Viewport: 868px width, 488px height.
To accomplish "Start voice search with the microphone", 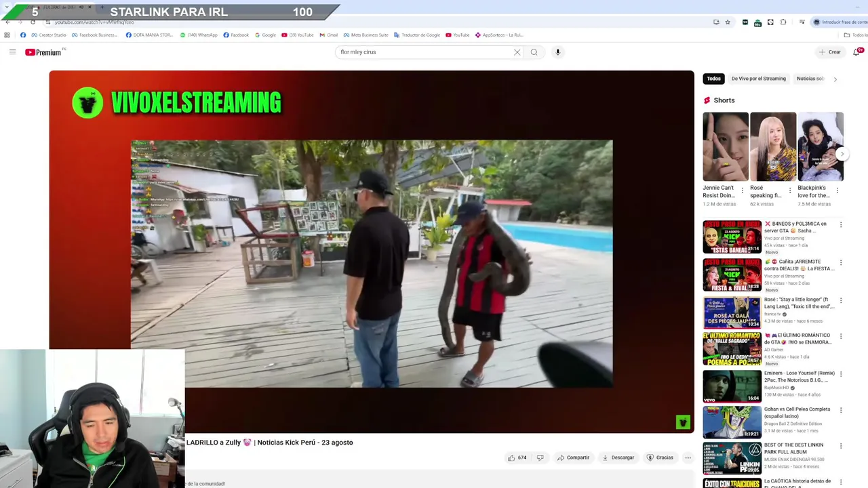I will click(557, 52).
